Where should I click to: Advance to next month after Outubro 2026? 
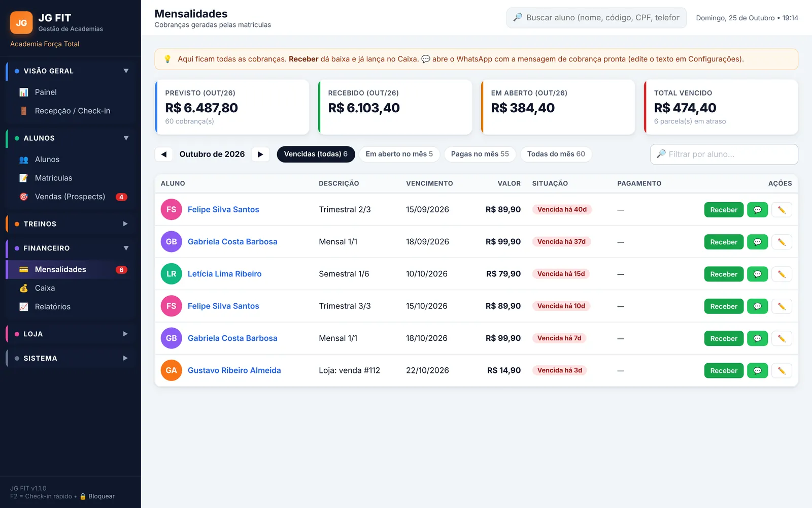click(260, 154)
